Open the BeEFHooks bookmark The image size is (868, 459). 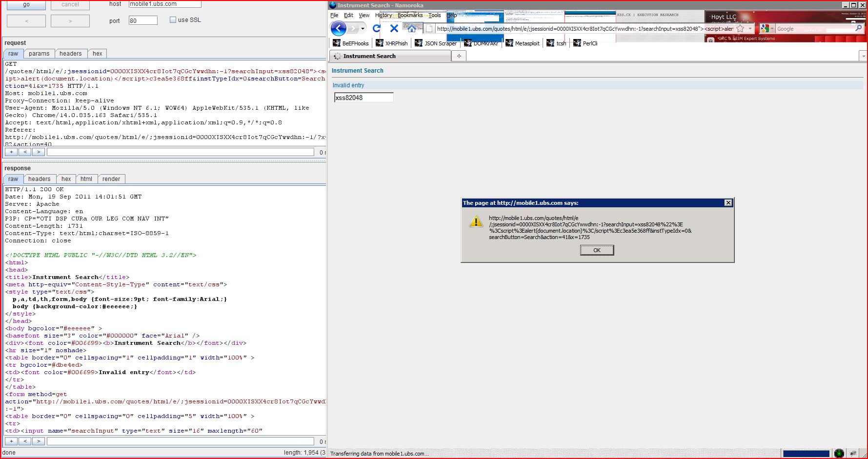click(351, 43)
